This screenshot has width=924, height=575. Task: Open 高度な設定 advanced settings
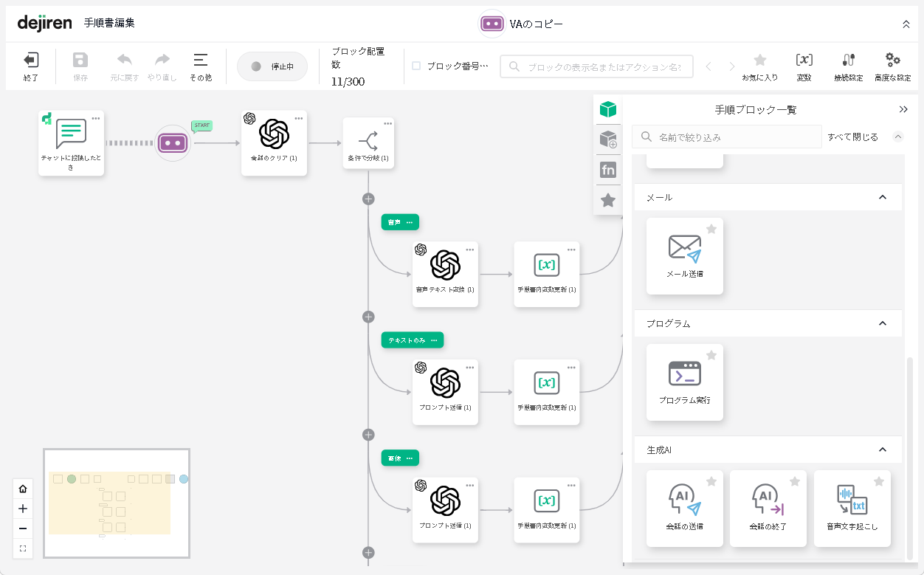[892, 61]
